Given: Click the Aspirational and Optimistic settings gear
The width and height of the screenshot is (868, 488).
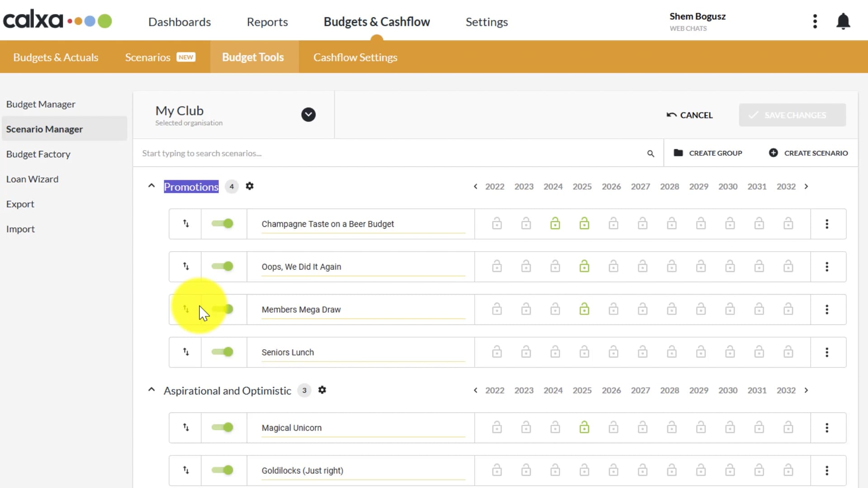Looking at the screenshot, I should pyautogui.click(x=322, y=390).
